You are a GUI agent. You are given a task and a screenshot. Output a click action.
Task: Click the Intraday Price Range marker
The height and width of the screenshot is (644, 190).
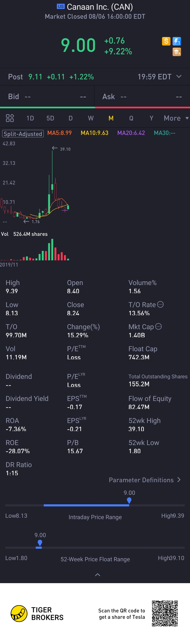129,500
